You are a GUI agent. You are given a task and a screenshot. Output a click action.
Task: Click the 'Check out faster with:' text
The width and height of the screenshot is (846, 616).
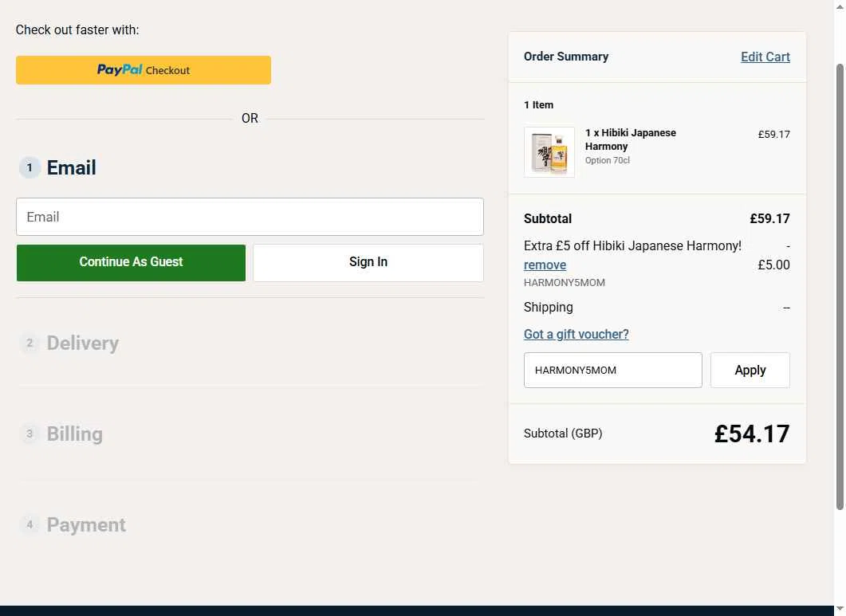pos(77,29)
